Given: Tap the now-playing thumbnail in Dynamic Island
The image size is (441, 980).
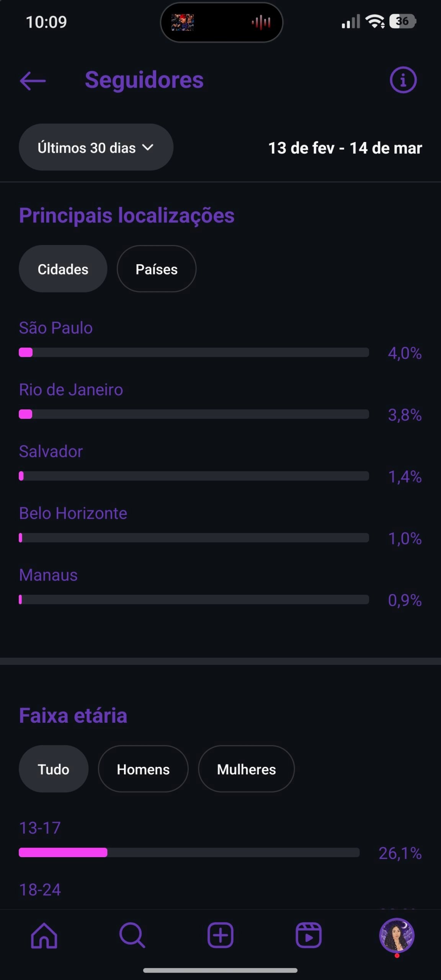Looking at the screenshot, I should [182, 23].
